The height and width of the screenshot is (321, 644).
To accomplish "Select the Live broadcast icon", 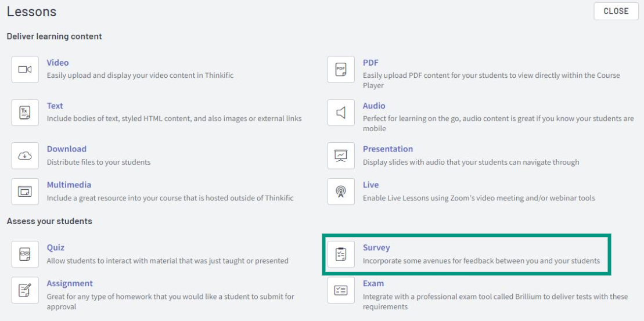I will pyautogui.click(x=341, y=192).
